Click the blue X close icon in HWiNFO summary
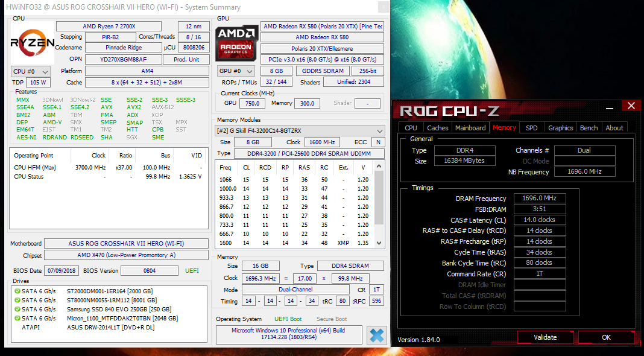Image resolution: width=644 pixels, height=356 pixels. click(x=377, y=335)
